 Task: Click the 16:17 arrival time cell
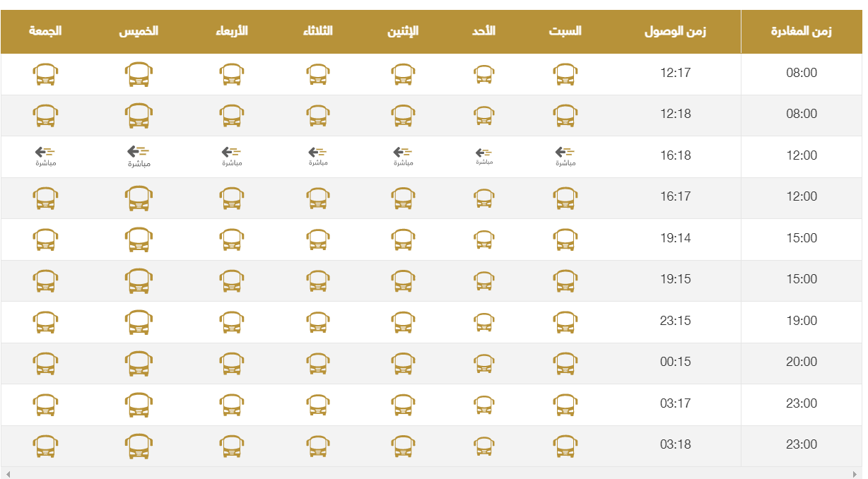pyautogui.click(x=675, y=196)
